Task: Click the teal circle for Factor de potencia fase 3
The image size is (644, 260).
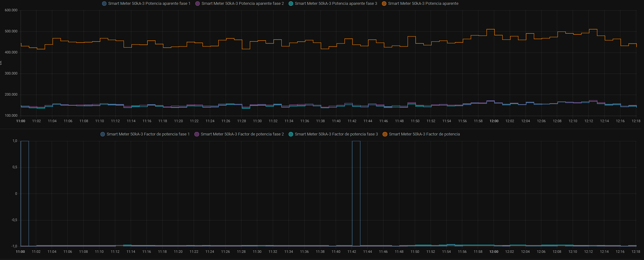Action: pyautogui.click(x=291, y=134)
